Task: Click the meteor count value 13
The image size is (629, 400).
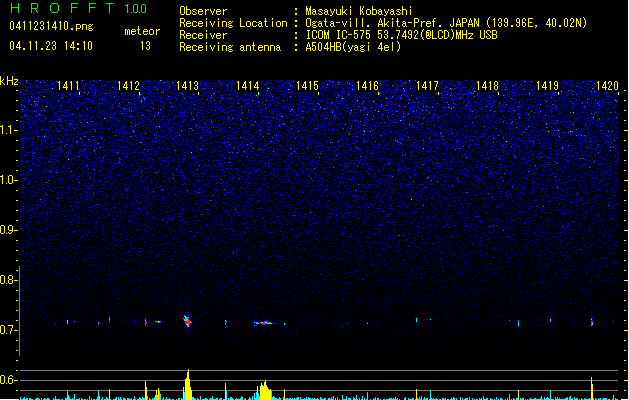Action: click(x=145, y=46)
